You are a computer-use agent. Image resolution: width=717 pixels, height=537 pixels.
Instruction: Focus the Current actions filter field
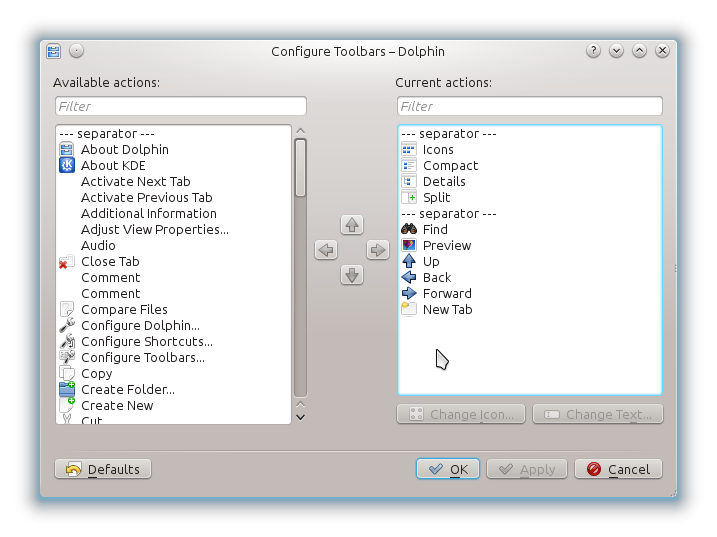(x=530, y=106)
